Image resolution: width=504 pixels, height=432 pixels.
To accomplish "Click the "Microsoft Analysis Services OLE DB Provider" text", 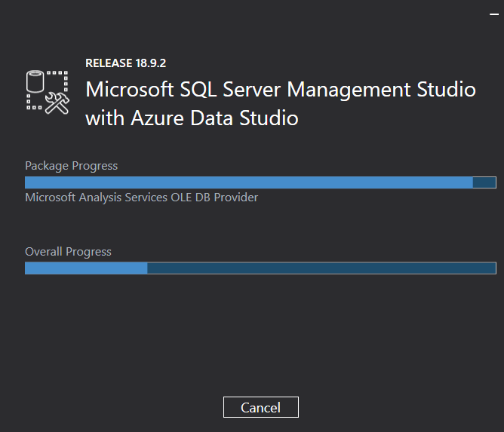I will click(x=142, y=198).
